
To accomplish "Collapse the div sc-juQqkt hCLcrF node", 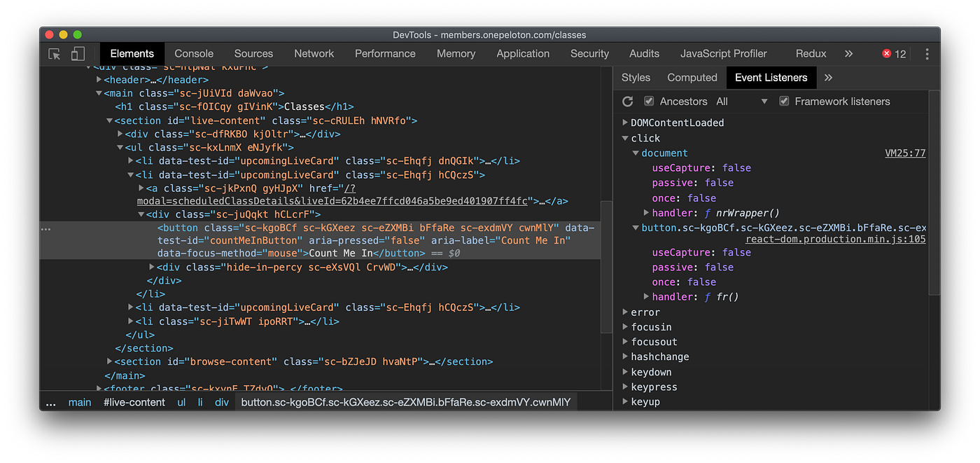I will (141, 215).
